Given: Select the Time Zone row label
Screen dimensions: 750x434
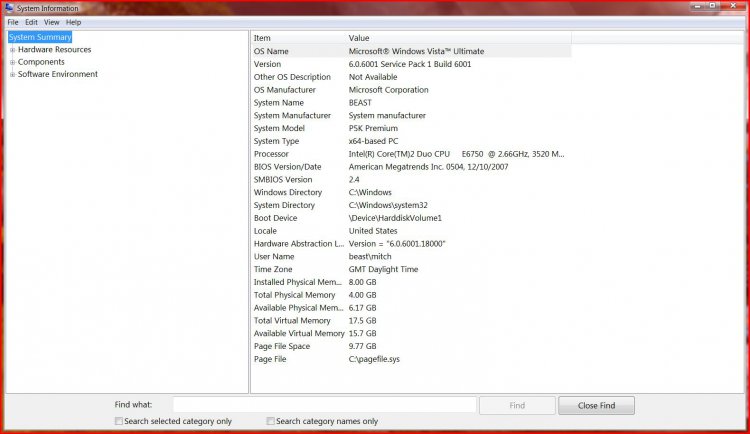Looking at the screenshot, I should (273, 269).
